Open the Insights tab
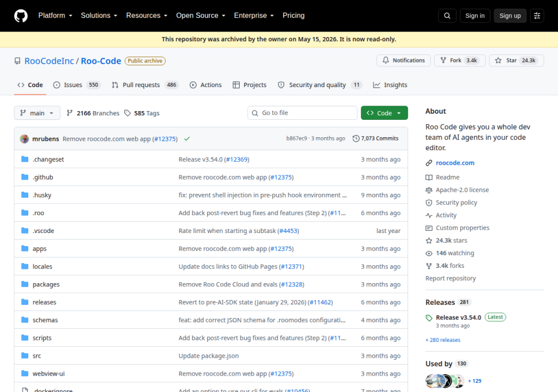Viewport: 558px width, 392px height. click(390, 85)
